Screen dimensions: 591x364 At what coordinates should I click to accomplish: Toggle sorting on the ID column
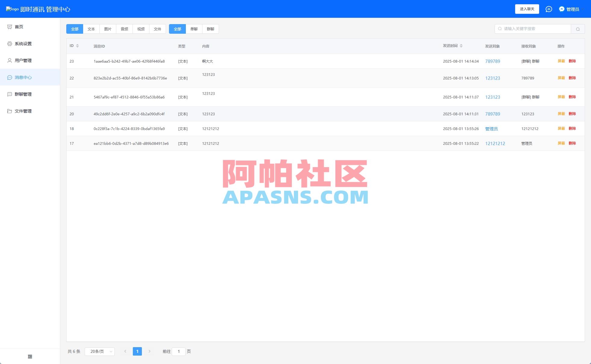[78, 46]
